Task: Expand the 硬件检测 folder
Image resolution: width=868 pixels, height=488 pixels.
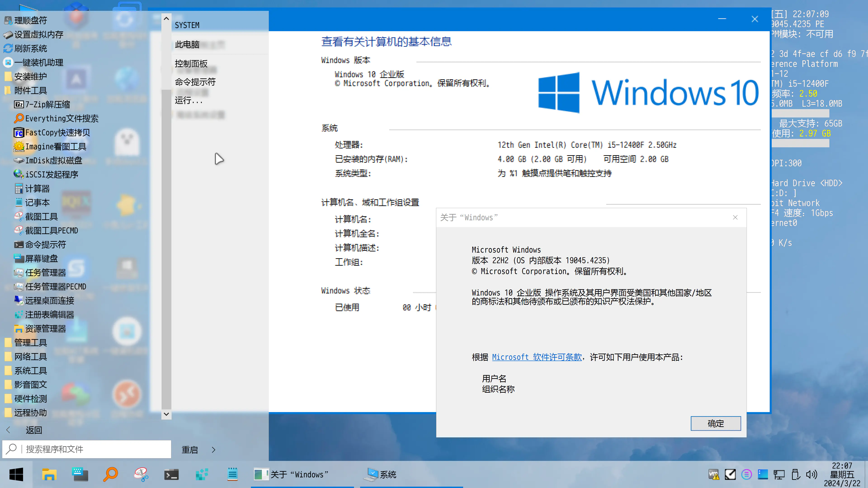Action: 30,399
